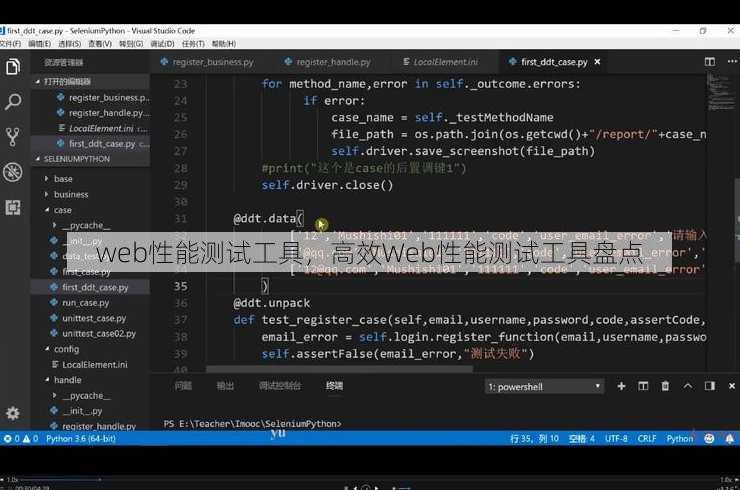Switch to the 输出 panel tab
Screen dimensions: 740x490
225,386
